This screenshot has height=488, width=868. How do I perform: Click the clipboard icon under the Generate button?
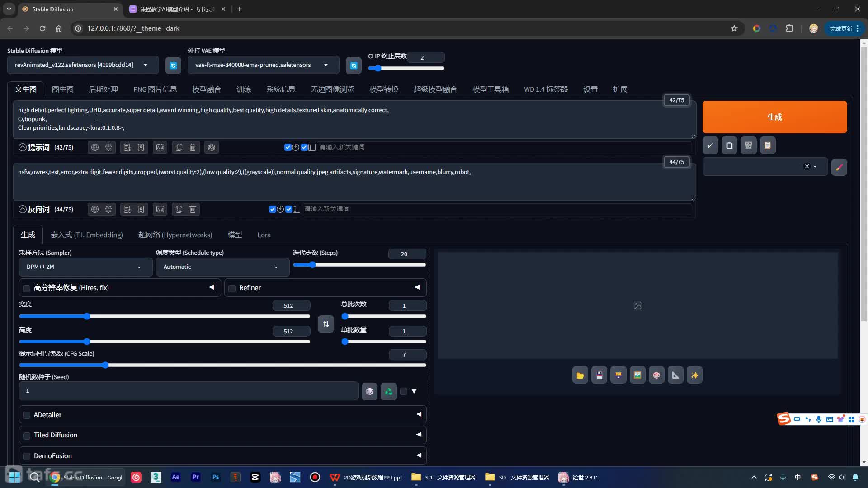[x=768, y=145]
